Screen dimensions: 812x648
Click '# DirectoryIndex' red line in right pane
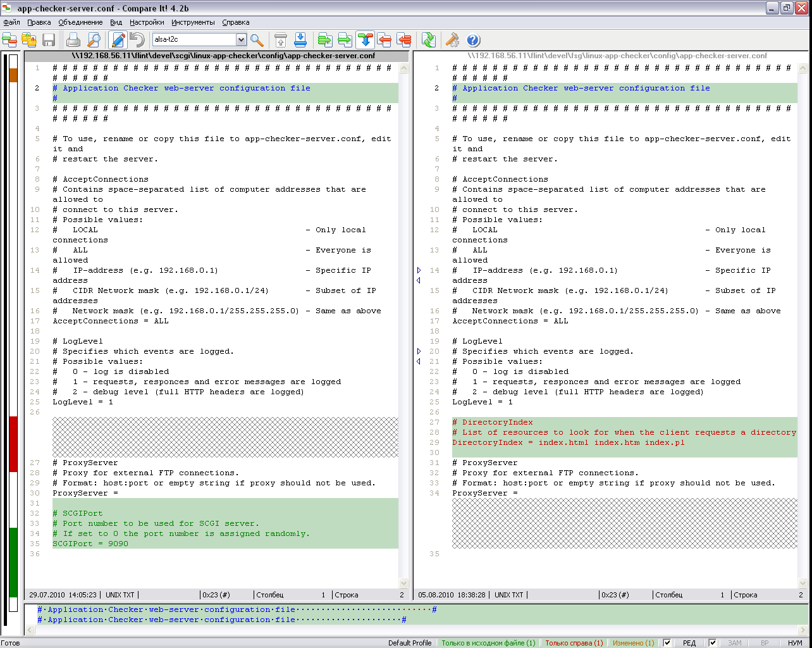coord(493,422)
